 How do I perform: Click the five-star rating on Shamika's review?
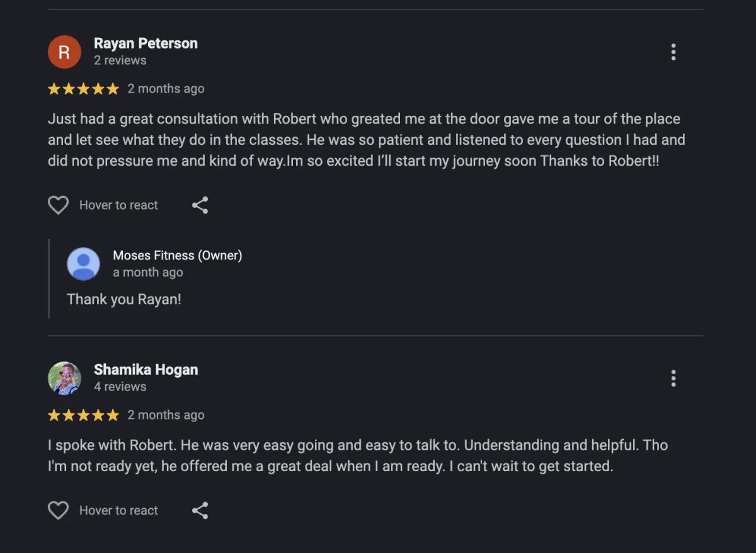(x=83, y=415)
